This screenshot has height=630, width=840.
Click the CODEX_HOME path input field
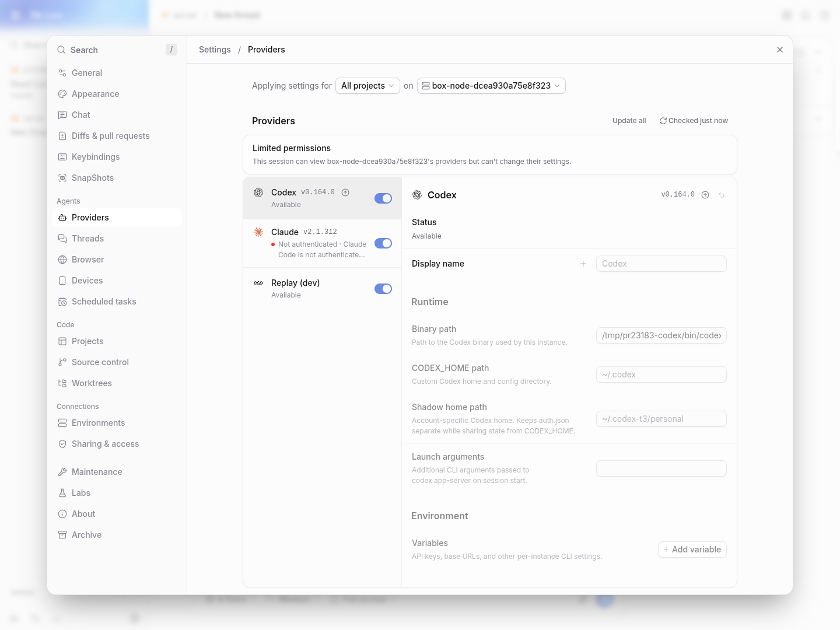661,374
